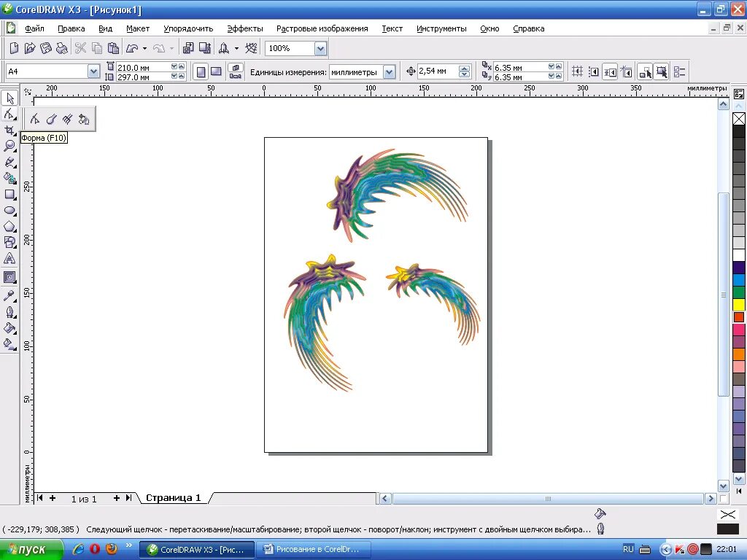Increase duplicate X distance 6.35 мм
This screenshot has height=560, width=747.
pos(559,67)
